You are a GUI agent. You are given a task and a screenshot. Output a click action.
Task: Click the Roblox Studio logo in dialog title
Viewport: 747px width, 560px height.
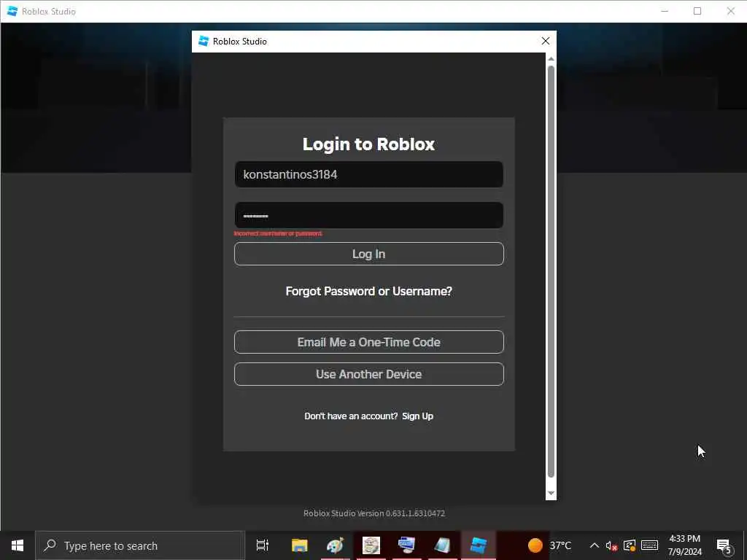click(204, 42)
